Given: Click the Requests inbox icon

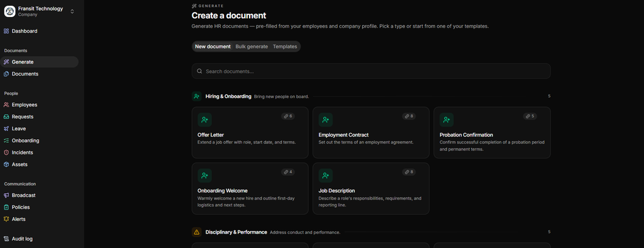Looking at the screenshot, I should 6,117.
